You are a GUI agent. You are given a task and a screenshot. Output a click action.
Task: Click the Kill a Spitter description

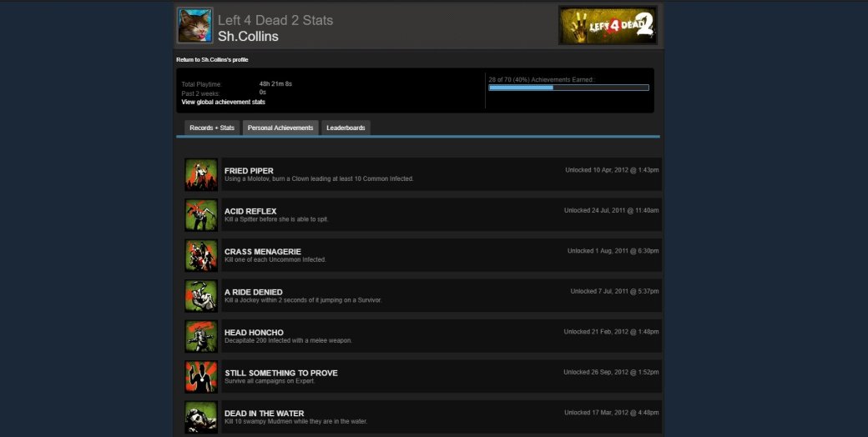click(x=276, y=219)
